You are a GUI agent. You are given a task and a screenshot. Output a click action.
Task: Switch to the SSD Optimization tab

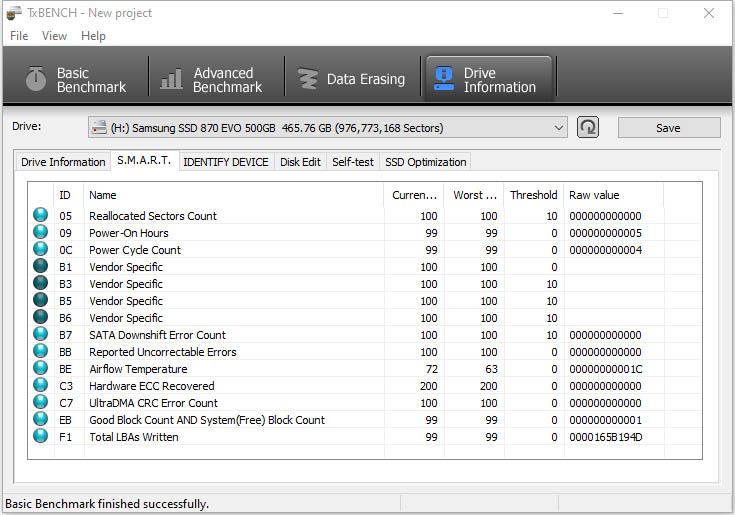[x=426, y=162]
